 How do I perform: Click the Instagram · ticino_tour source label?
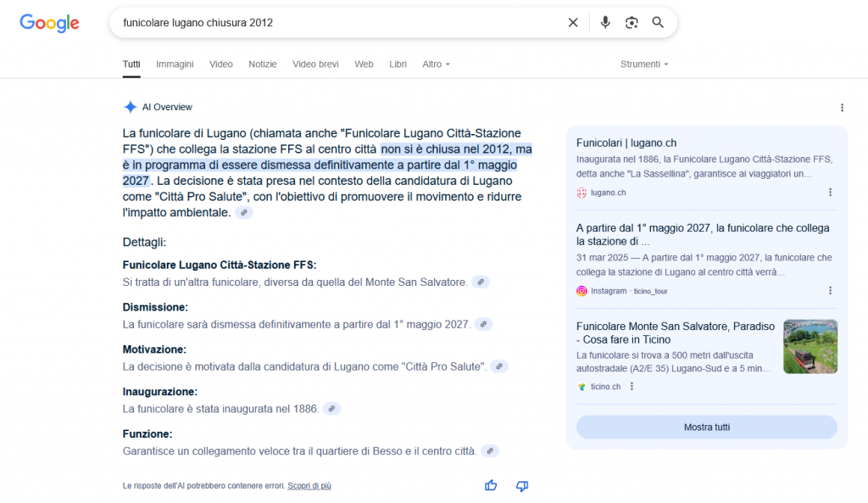click(629, 291)
